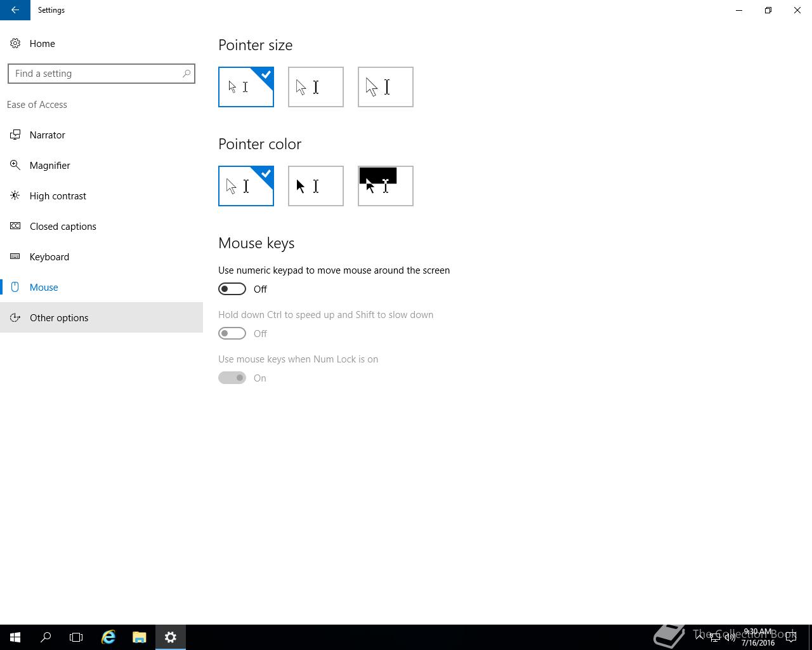Click the Mouse keys heading

point(256,243)
